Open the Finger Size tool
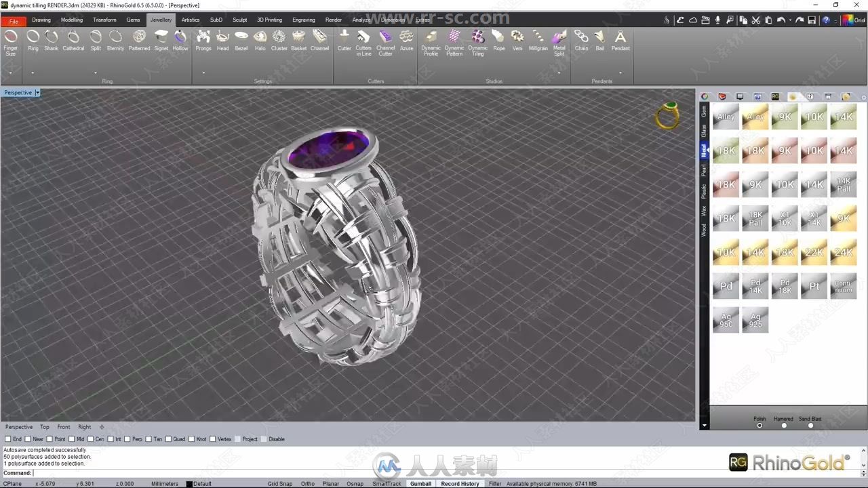 click(x=11, y=42)
